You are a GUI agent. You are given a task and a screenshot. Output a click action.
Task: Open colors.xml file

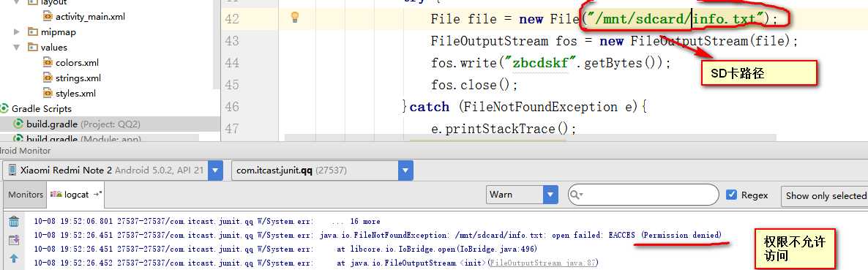77,62
